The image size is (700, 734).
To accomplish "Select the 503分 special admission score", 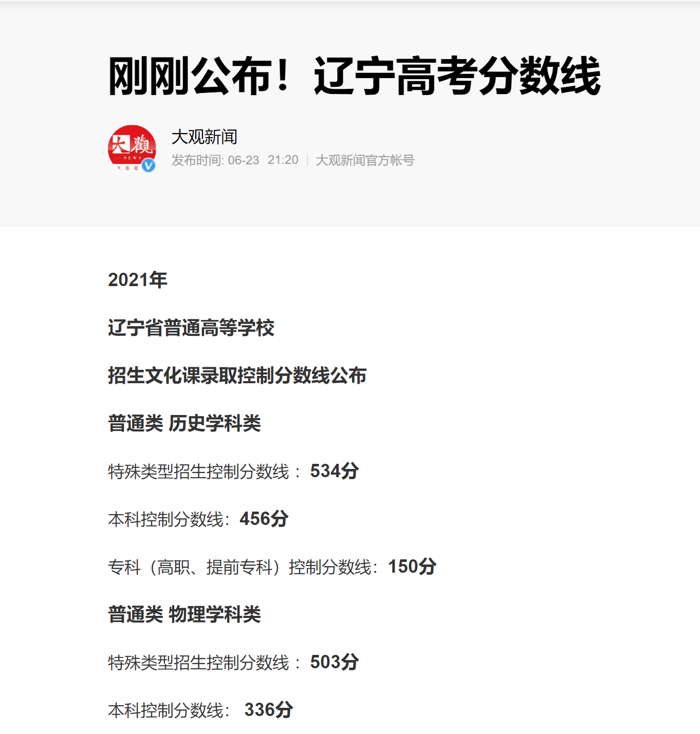I will (x=333, y=663).
